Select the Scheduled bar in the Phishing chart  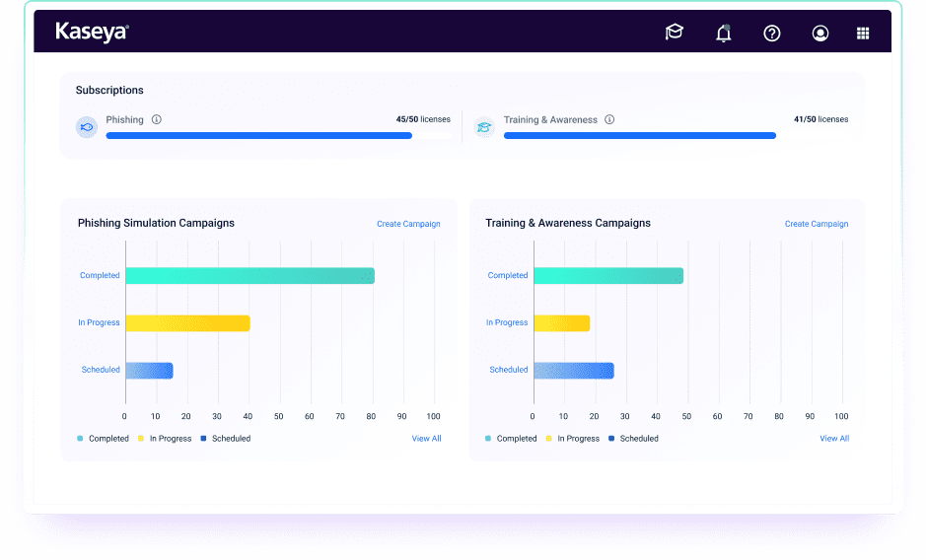(x=150, y=371)
